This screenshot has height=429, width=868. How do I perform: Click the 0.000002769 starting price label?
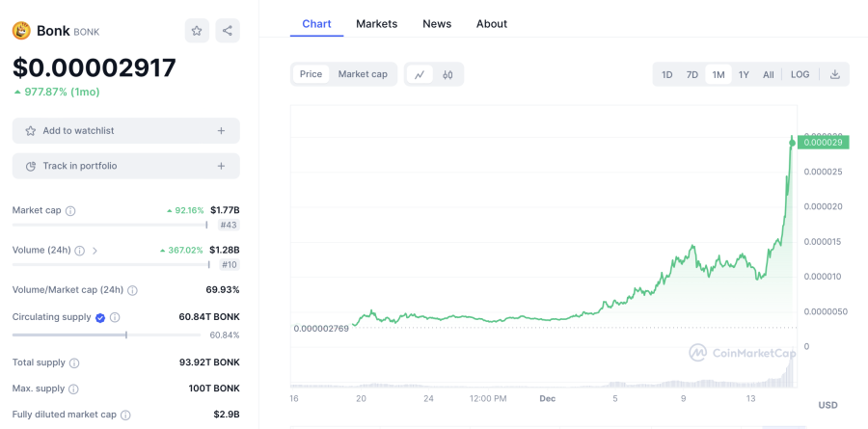[321, 329]
